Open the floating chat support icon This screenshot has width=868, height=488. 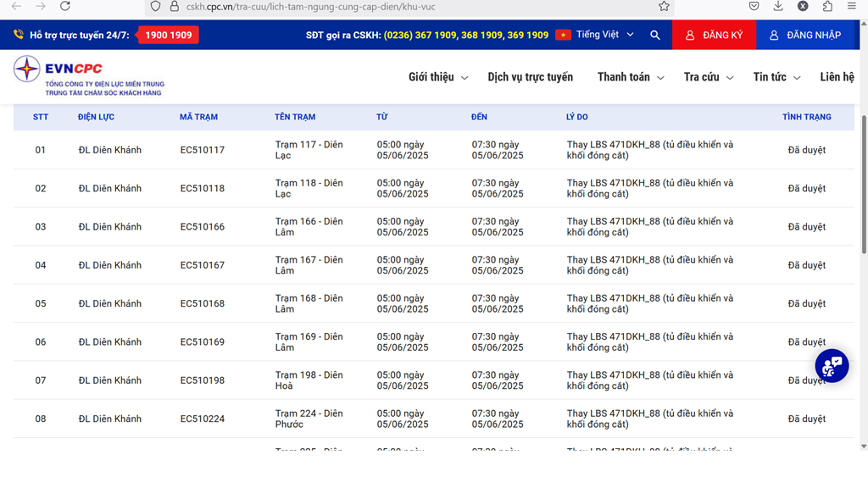coord(832,366)
